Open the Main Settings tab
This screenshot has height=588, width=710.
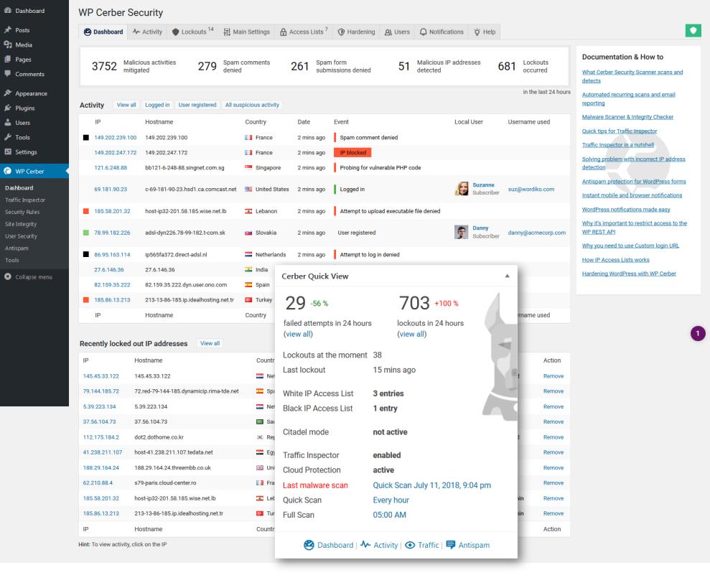[246, 32]
